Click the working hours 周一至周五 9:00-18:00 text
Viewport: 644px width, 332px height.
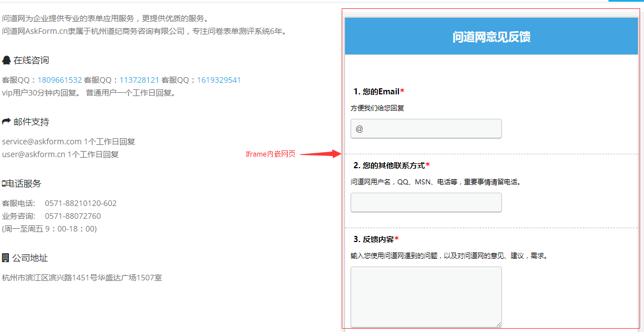[49, 229]
